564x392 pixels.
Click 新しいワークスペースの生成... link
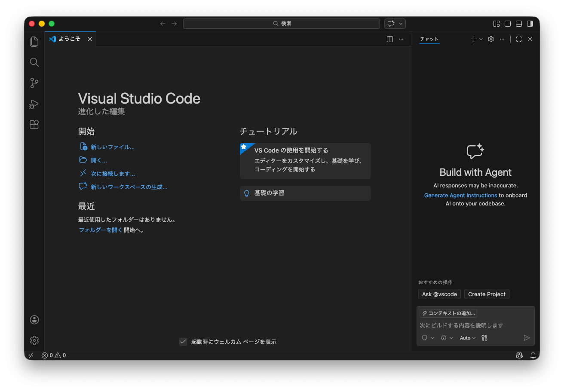129,187
